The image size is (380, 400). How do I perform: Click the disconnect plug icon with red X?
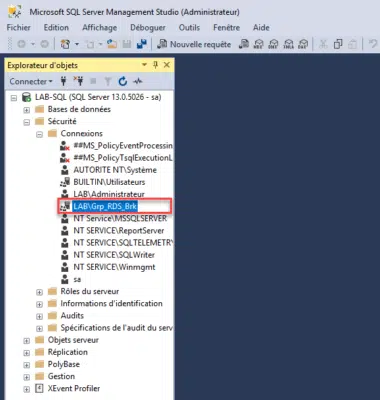click(x=78, y=81)
